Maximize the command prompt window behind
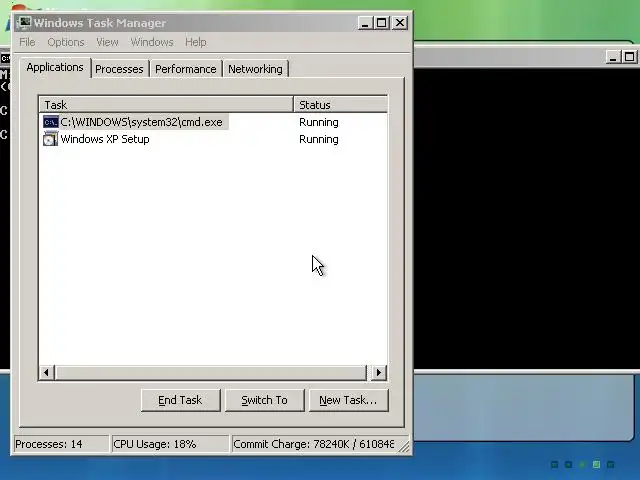This screenshot has height=480, width=640. tap(629, 57)
